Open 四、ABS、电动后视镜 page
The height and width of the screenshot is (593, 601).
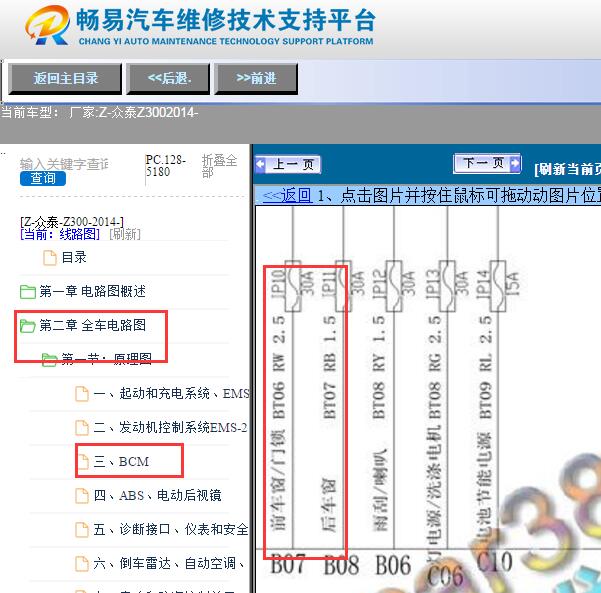(x=158, y=495)
